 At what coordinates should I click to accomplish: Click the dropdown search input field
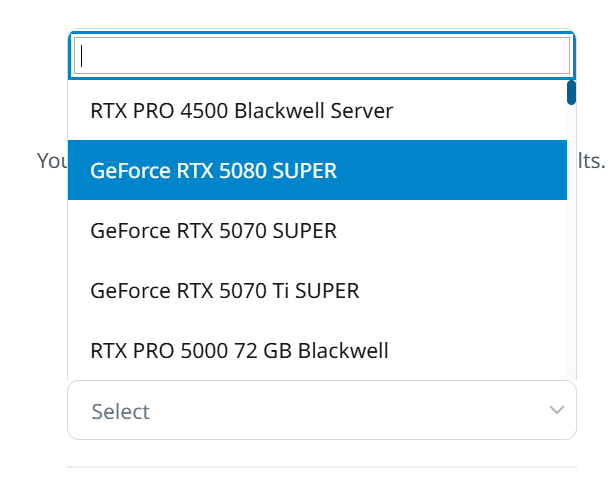click(322, 55)
